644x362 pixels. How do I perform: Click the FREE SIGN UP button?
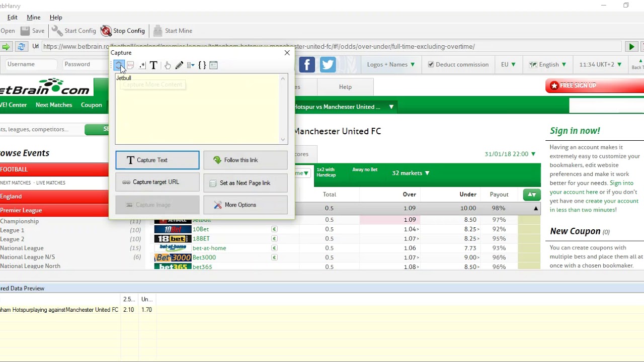pos(595,85)
